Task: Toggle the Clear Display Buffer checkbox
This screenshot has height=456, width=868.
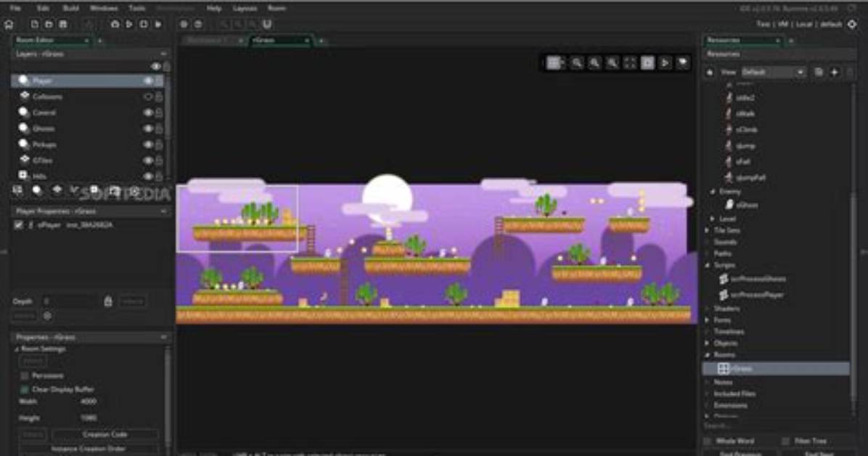Action: coord(25,389)
